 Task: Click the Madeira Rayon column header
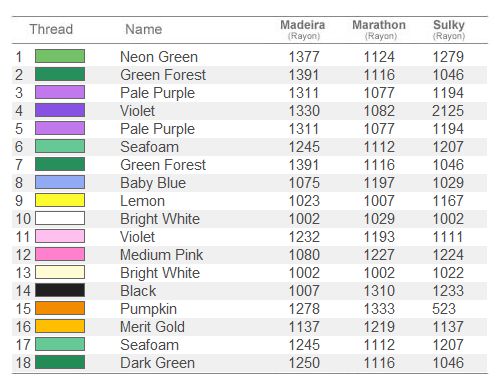pyautogui.click(x=303, y=30)
